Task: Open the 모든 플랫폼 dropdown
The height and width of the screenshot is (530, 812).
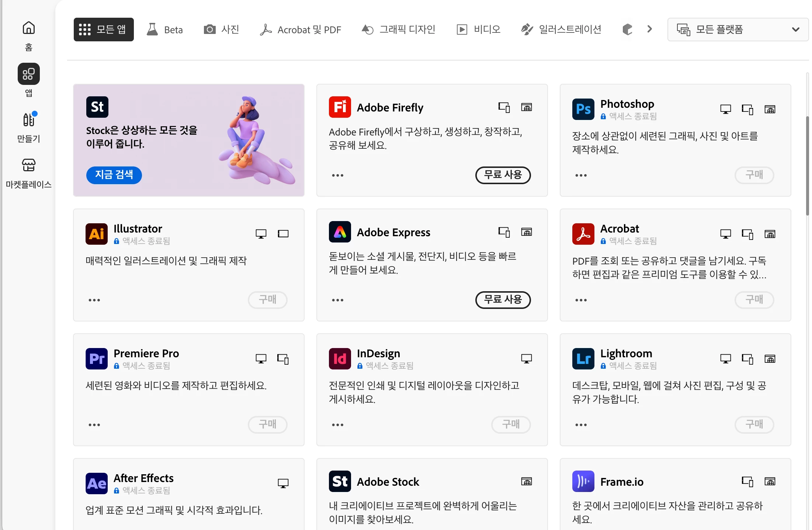Action: [x=738, y=30]
